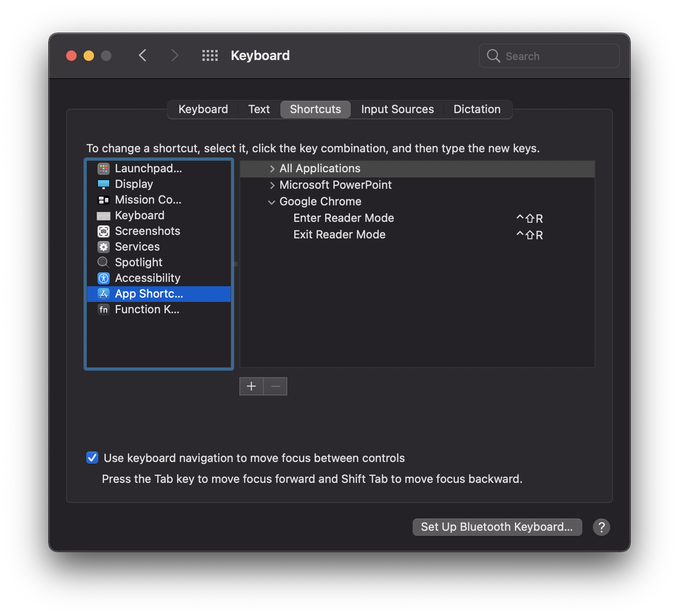Image resolution: width=679 pixels, height=616 pixels.
Task: Select the Accessibility category label
Action: pyautogui.click(x=148, y=278)
